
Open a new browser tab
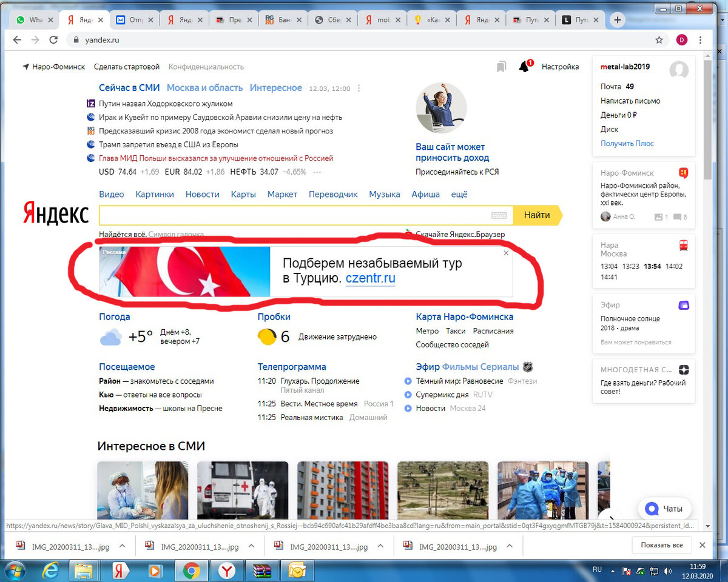pos(617,20)
